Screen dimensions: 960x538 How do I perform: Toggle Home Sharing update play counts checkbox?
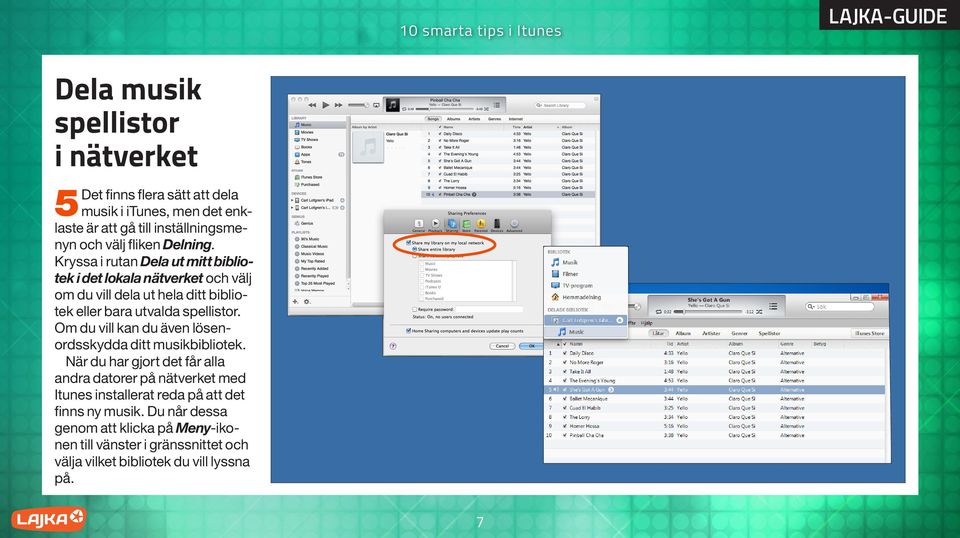408,331
